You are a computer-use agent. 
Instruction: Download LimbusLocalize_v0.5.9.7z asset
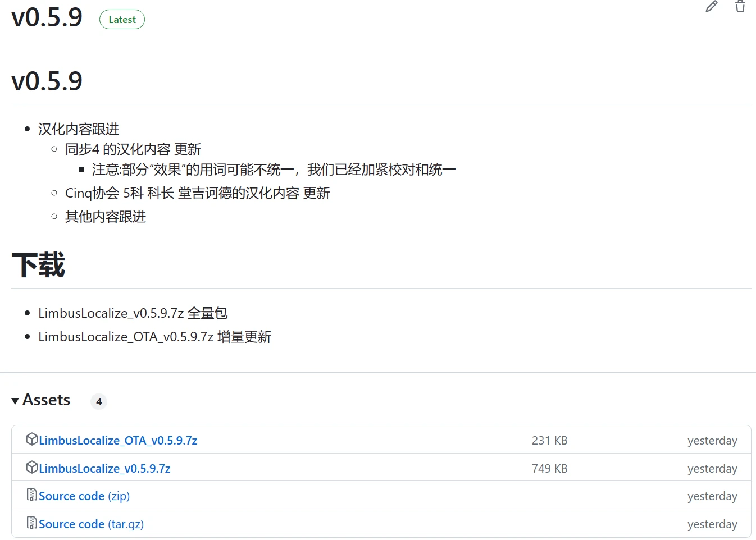(104, 469)
